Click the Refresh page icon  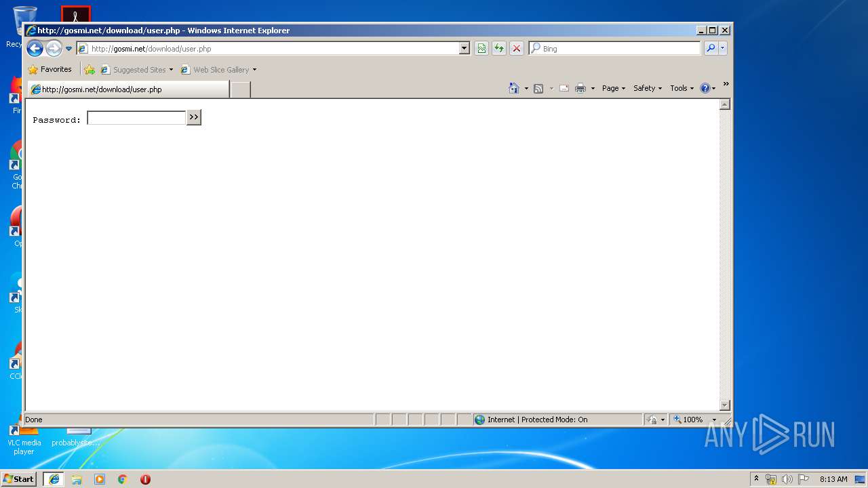(x=499, y=49)
